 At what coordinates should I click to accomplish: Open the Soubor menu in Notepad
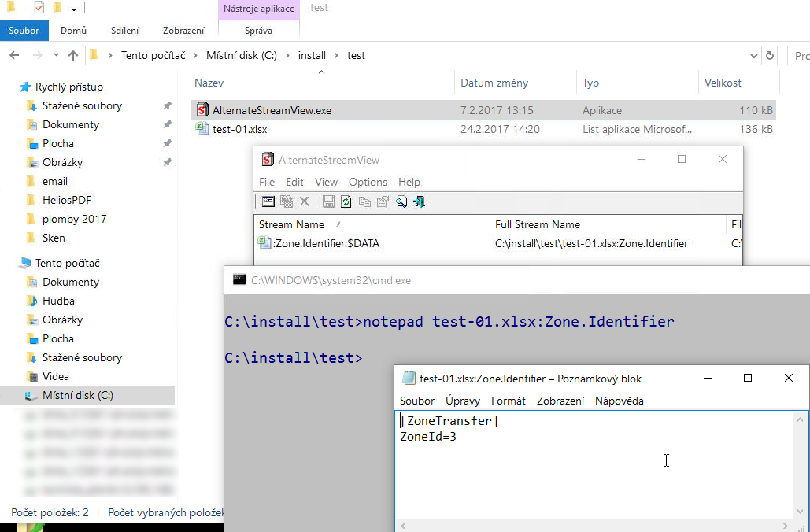point(417,401)
